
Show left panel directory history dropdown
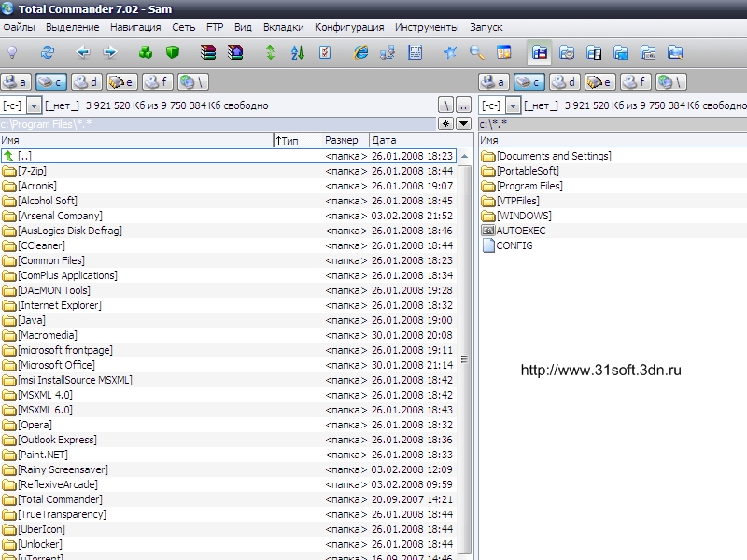click(463, 124)
